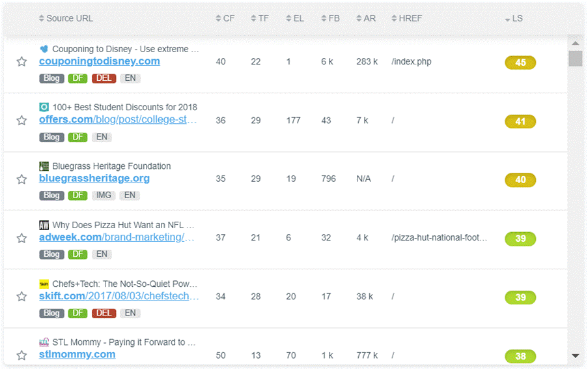Viewport: 588px width, 369px height.
Task: Open the bluegrassheritage.org link
Action: 94,179
